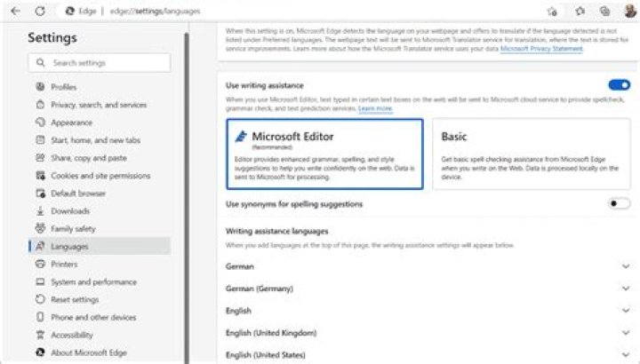The width and height of the screenshot is (640, 364).
Task: Enable synonyms for spelling suggestions toggle
Action: [x=619, y=203]
